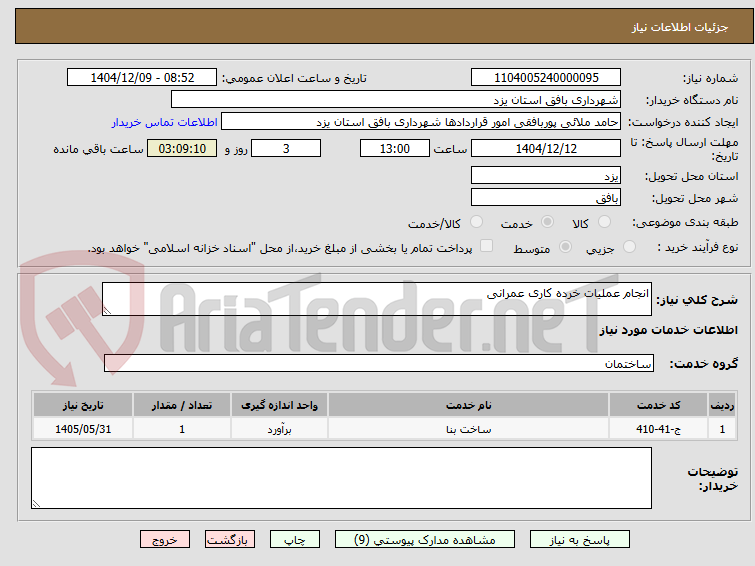Click the گروه خدمت field ساختمان
Image resolution: width=755 pixels, height=566 pixels.
(378, 363)
